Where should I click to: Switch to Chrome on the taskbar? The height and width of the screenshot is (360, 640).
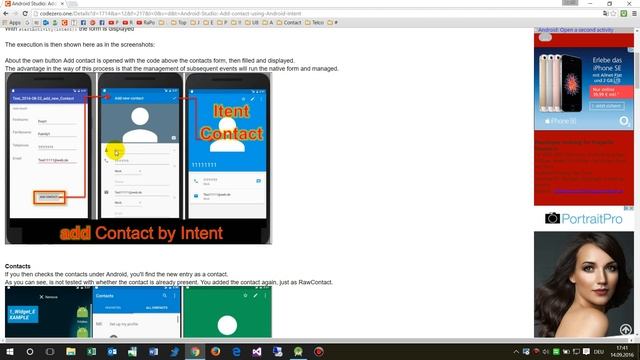195,351
